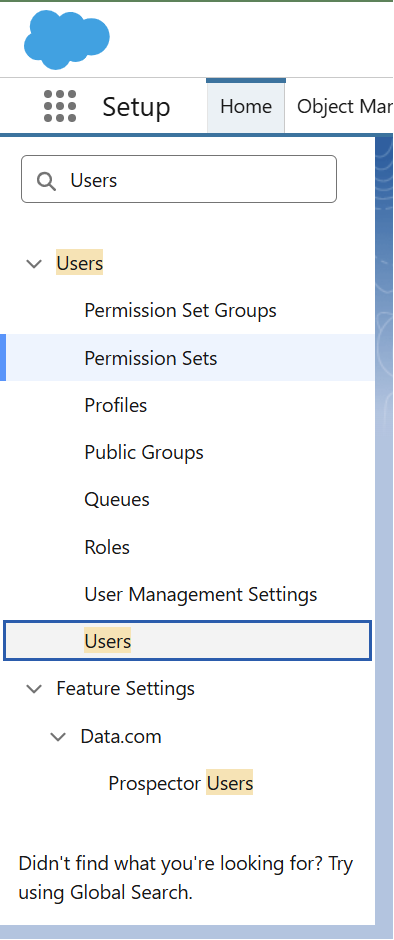Click into the Quick Find search box
This screenshot has height=940, width=394.
click(x=179, y=179)
